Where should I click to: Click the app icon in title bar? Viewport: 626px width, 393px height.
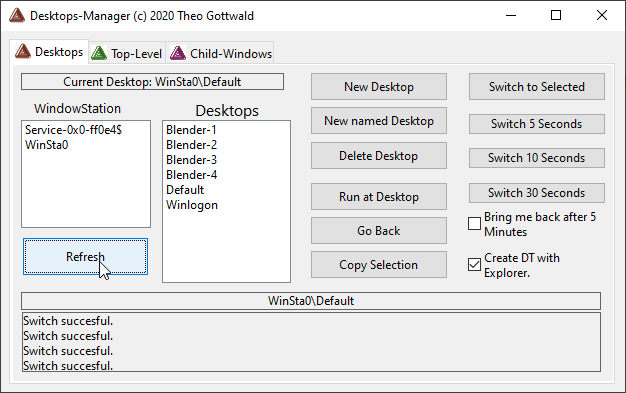[x=17, y=16]
